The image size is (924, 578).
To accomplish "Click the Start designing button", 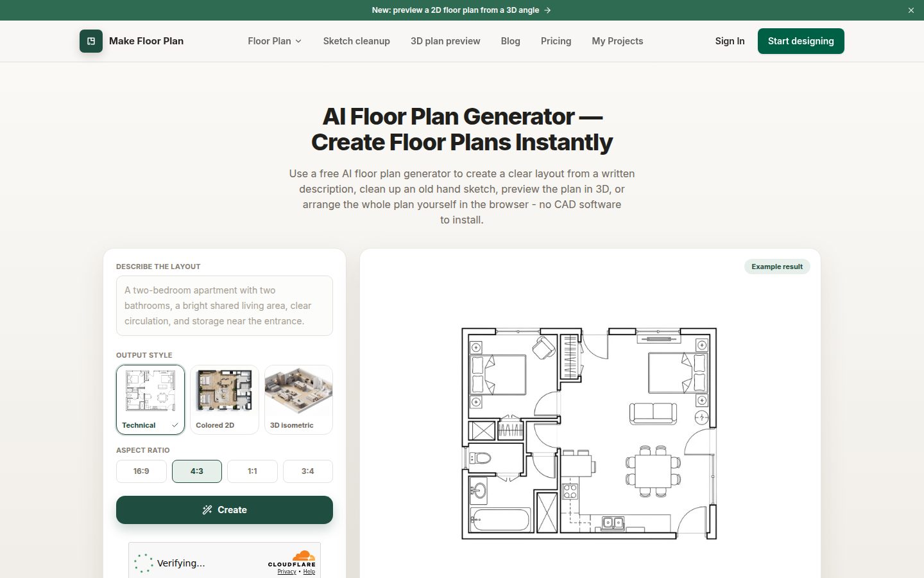I will 801,41.
